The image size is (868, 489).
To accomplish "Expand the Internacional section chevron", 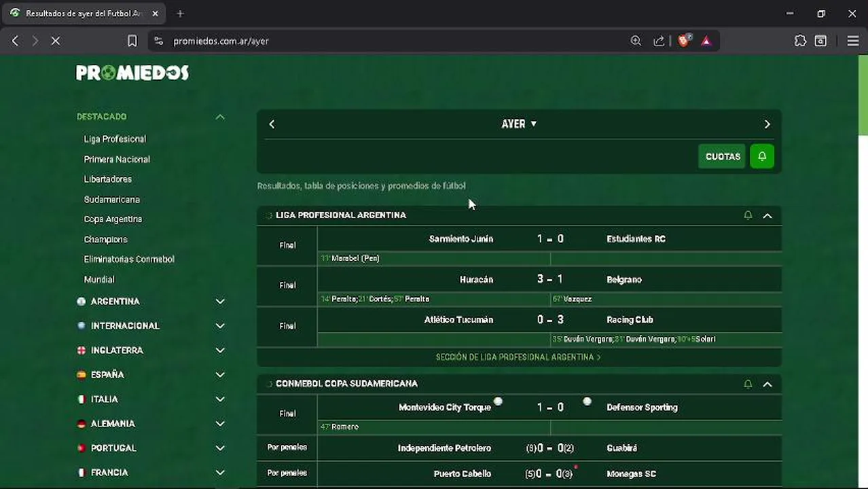I will coord(220,326).
